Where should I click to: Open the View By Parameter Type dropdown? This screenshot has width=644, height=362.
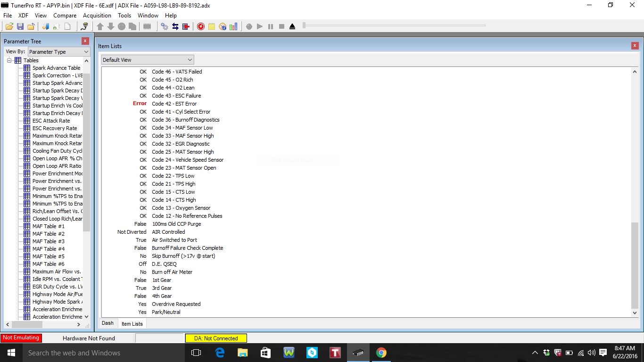coord(59,52)
